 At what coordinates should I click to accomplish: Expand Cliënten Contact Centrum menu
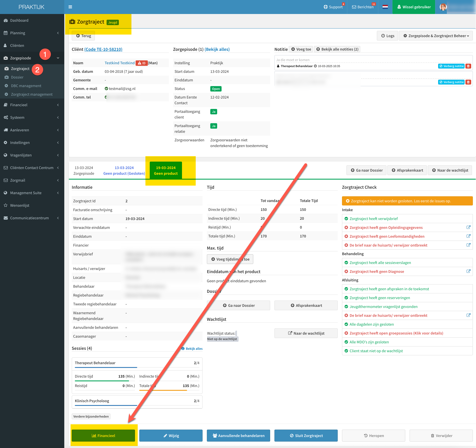[32, 168]
